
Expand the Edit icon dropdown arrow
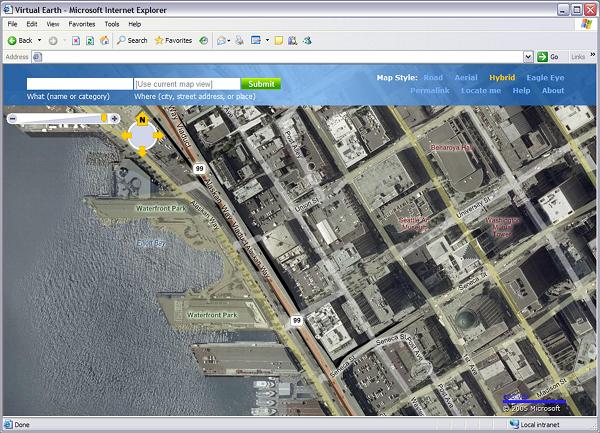267,40
